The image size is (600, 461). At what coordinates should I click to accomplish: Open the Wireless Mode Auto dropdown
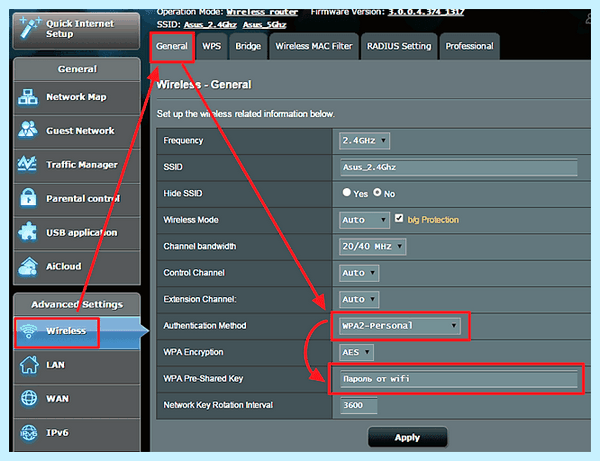click(x=364, y=220)
